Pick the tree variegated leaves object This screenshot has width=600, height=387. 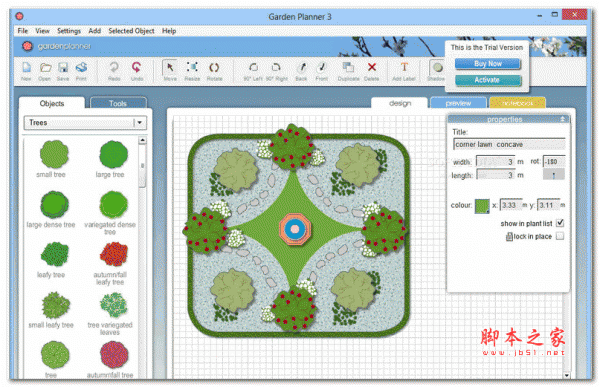[114, 305]
